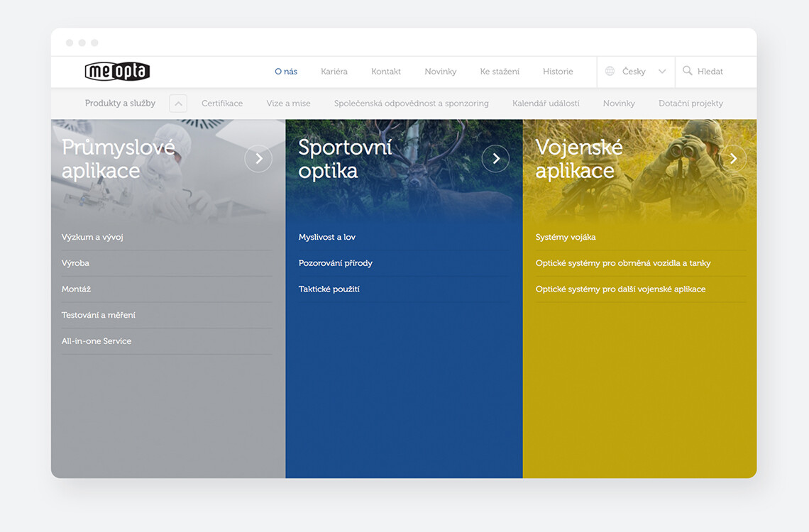Image resolution: width=809 pixels, height=532 pixels.
Task: Open Certifikace submenu link
Action: (x=222, y=103)
